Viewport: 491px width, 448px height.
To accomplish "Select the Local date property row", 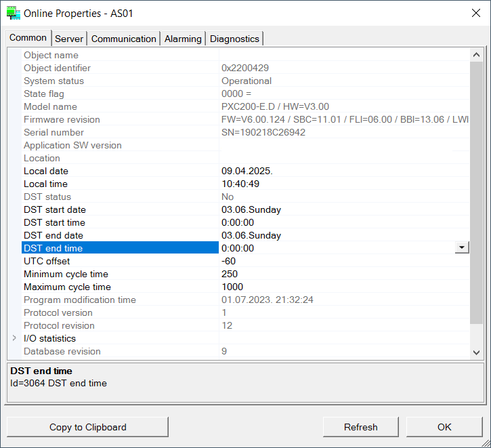I will click(x=245, y=171).
